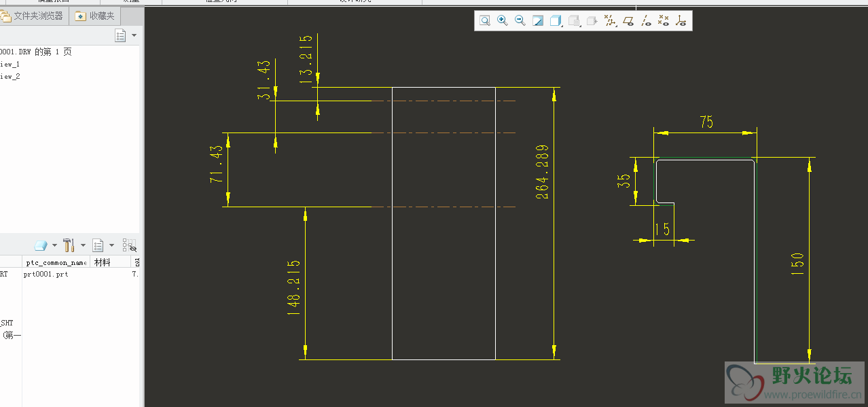The height and width of the screenshot is (407, 868).
Task: Expand the dropdown arrow beside eraser icon
Action: click(54, 245)
